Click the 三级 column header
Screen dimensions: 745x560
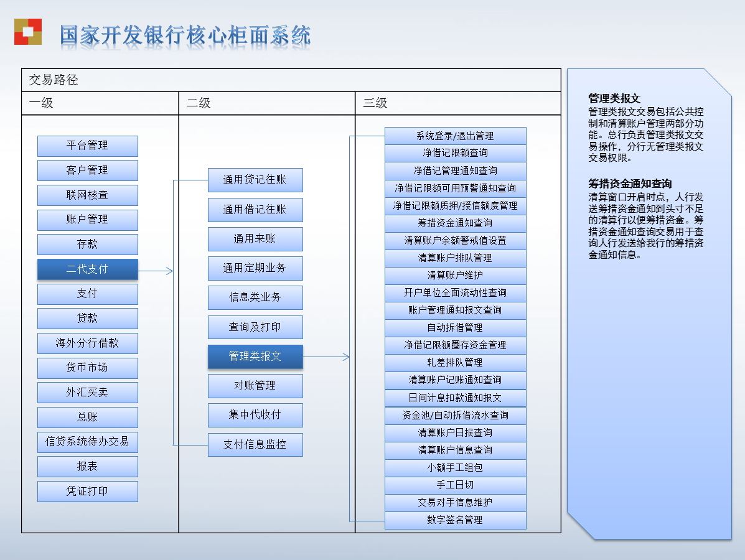point(375,103)
